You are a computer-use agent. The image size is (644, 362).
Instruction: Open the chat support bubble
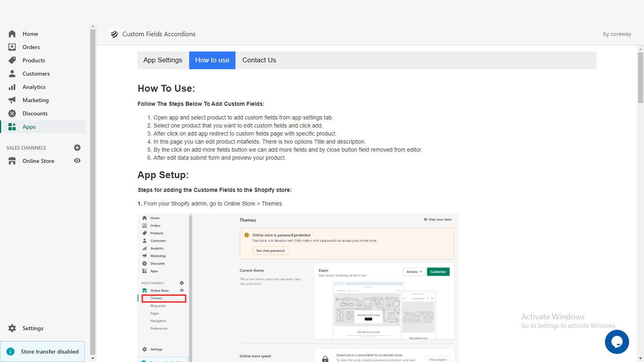(x=617, y=342)
